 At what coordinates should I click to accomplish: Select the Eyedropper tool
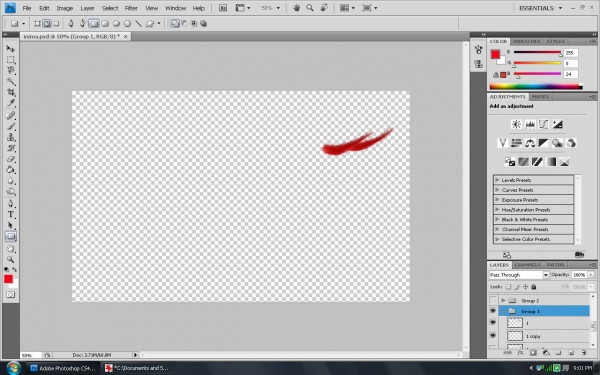[x=10, y=103]
